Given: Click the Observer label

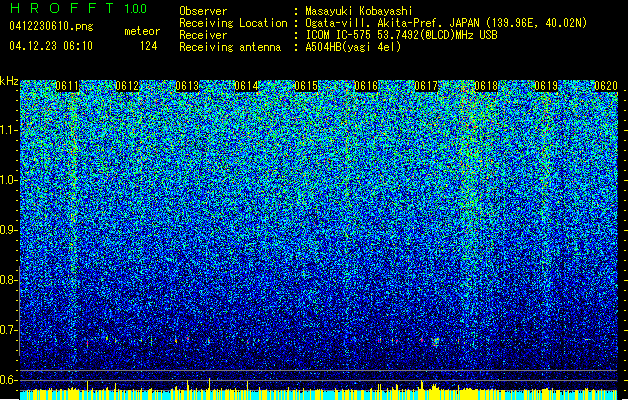Looking at the screenshot, I should pos(203,11).
